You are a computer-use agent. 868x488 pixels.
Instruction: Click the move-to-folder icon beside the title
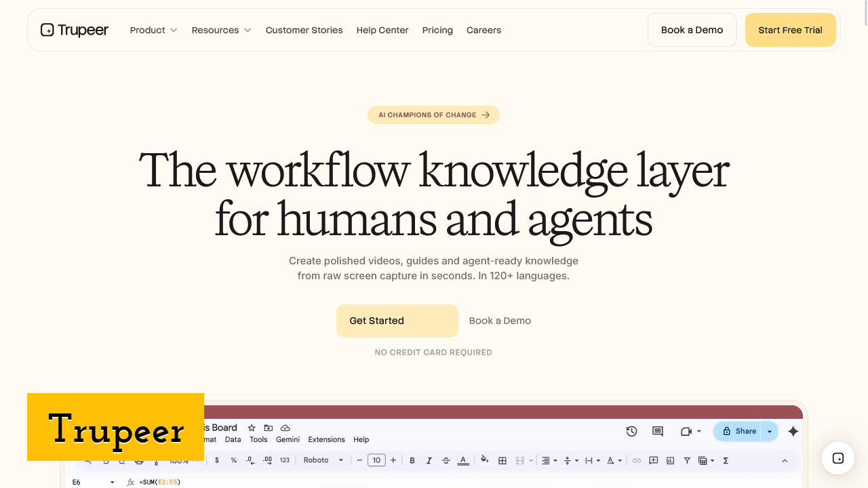[x=269, y=428]
